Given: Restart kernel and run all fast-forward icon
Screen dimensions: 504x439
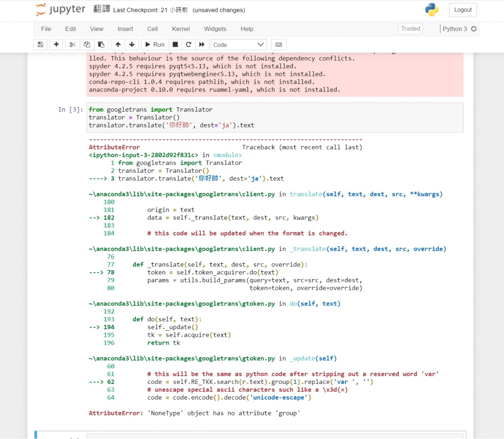Looking at the screenshot, I should [x=202, y=44].
